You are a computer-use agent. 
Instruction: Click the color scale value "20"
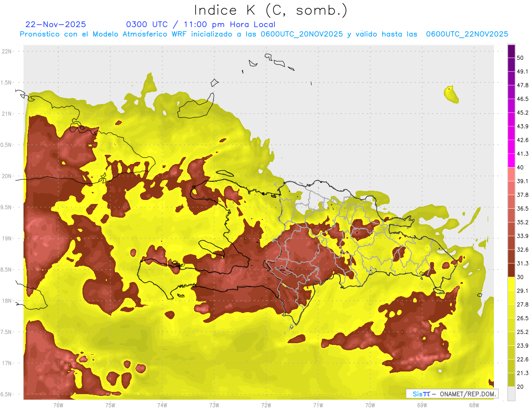520,387
